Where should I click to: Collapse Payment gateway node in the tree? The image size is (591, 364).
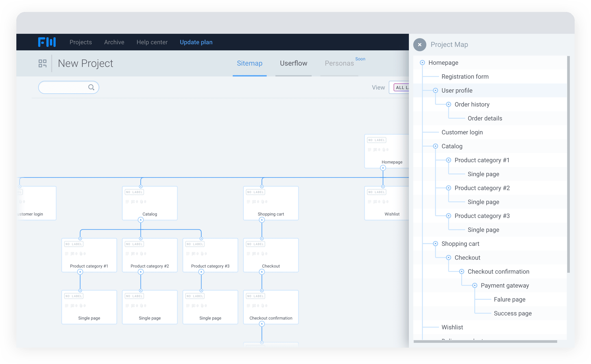[x=475, y=286]
